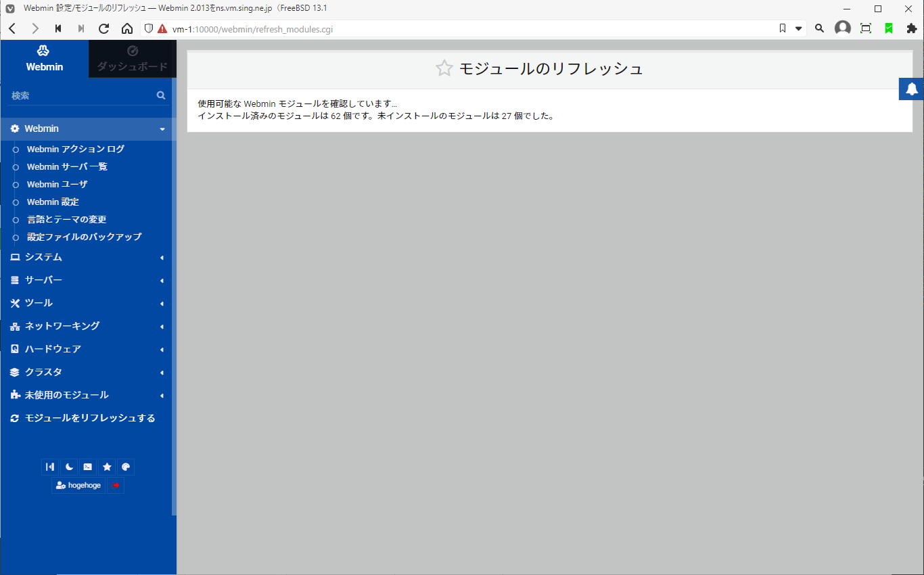Screen dimensions: 924x575
Task: Go forward in browser history
Action: [35, 28]
